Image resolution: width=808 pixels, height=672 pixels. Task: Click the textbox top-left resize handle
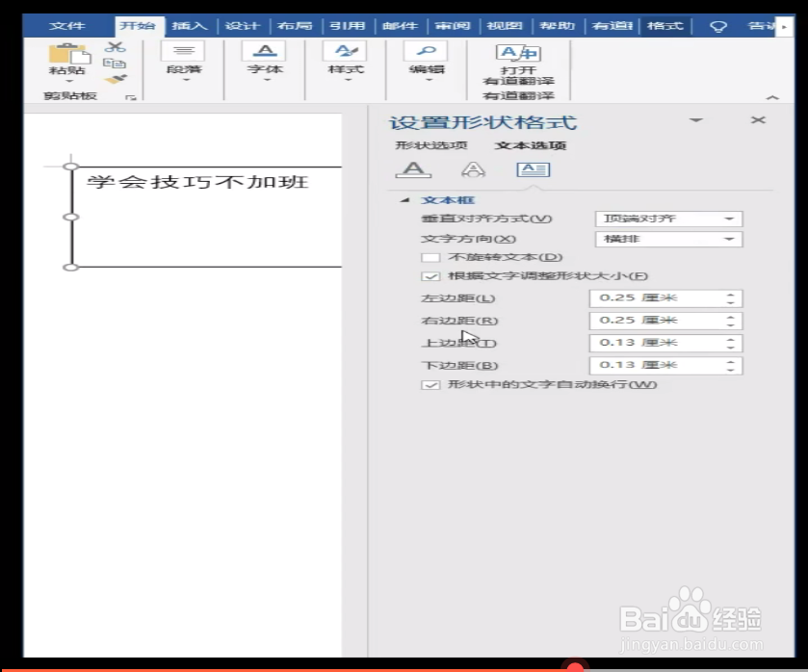point(71,166)
